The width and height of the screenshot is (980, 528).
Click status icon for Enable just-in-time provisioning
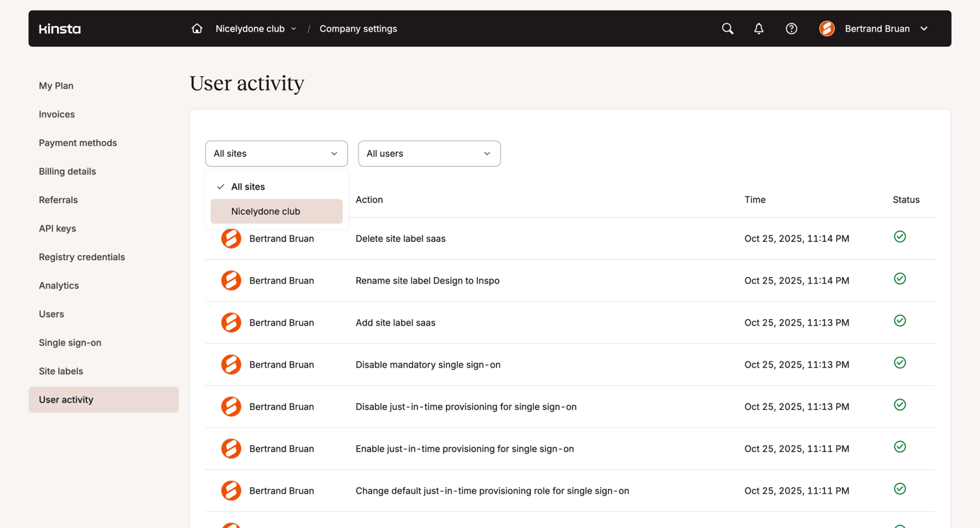(x=900, y=447)
